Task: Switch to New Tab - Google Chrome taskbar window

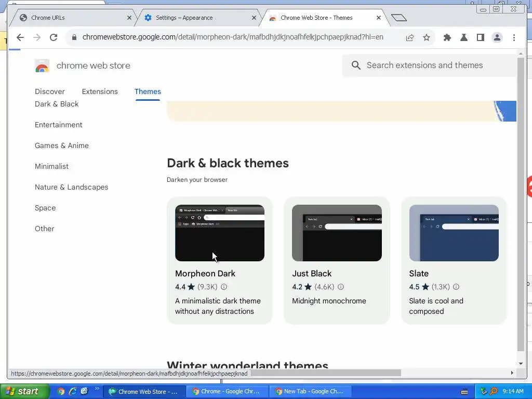Action: (310, 392)
